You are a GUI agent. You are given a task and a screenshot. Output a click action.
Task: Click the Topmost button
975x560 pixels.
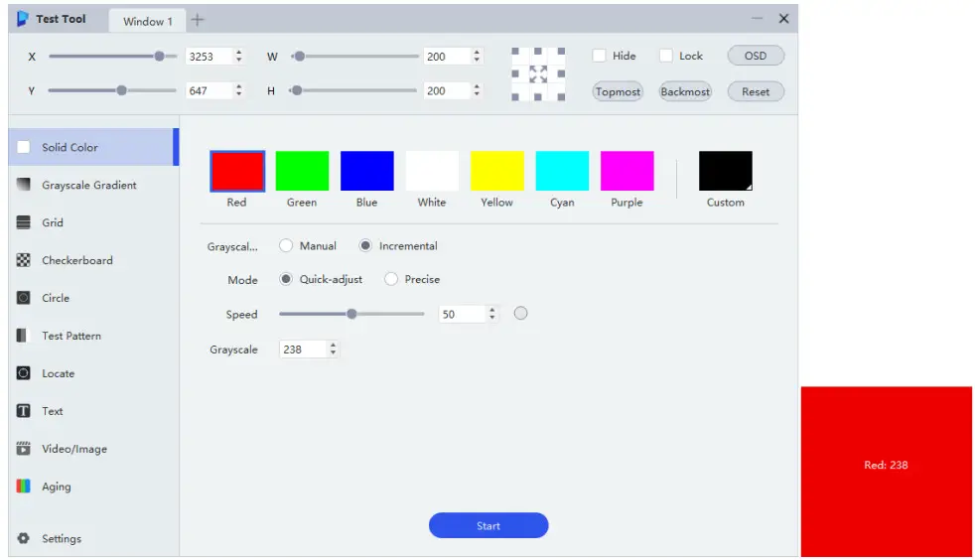(618, 91)
